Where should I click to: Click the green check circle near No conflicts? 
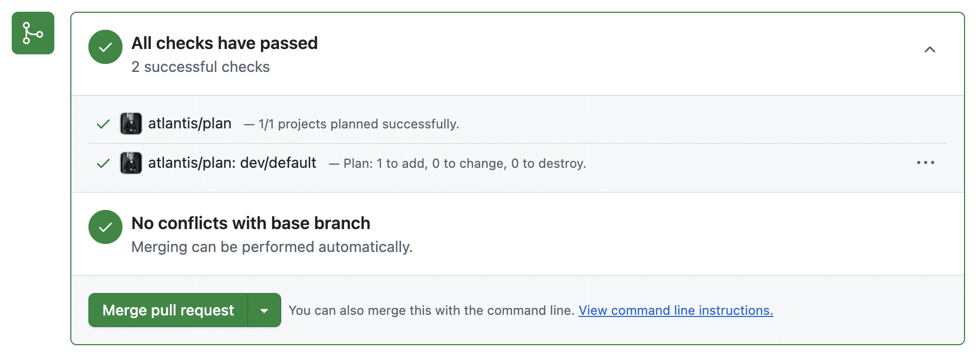(x=105, y=227)
